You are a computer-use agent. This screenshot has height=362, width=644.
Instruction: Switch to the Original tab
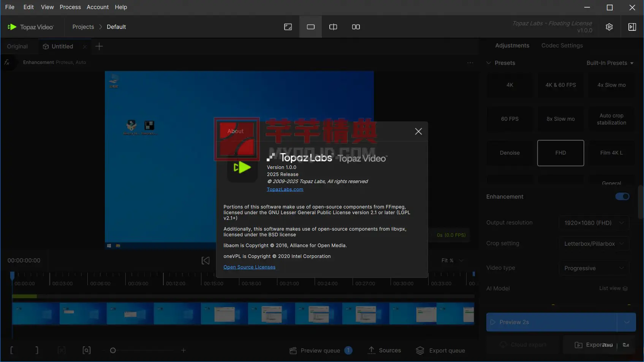point(17,46)
